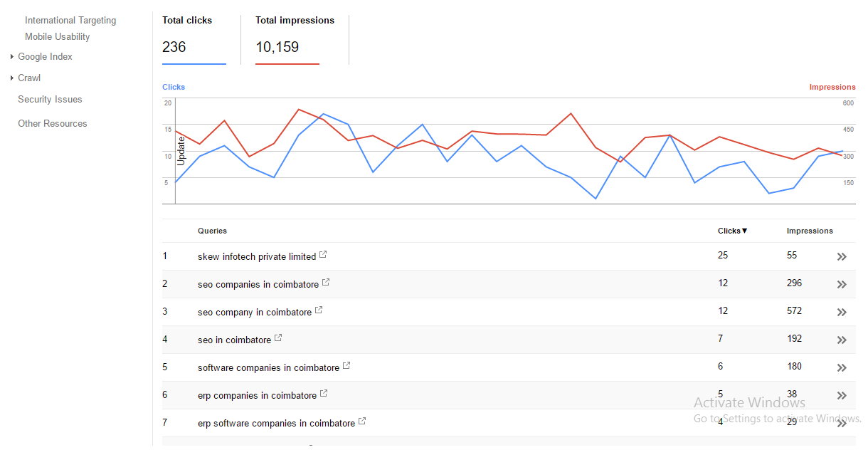
Task: Toggle the Total clicks metric box
Action: point(194,39)
